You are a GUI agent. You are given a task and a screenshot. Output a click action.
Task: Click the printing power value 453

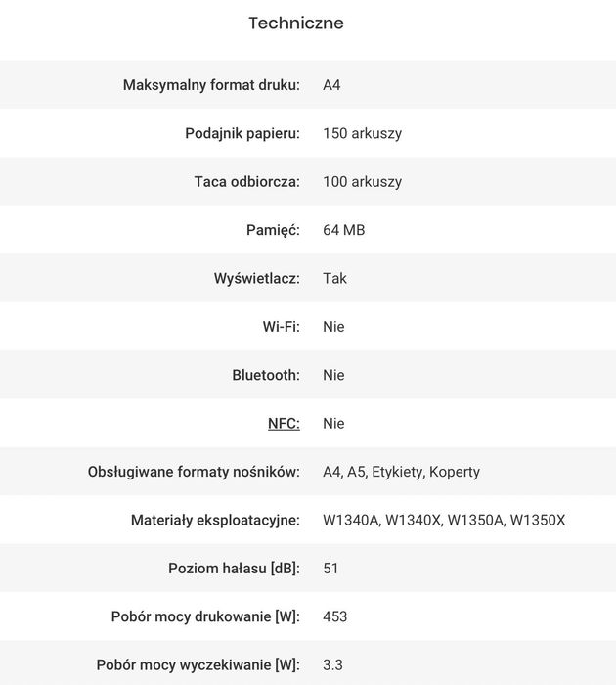[x=334, y=616]
